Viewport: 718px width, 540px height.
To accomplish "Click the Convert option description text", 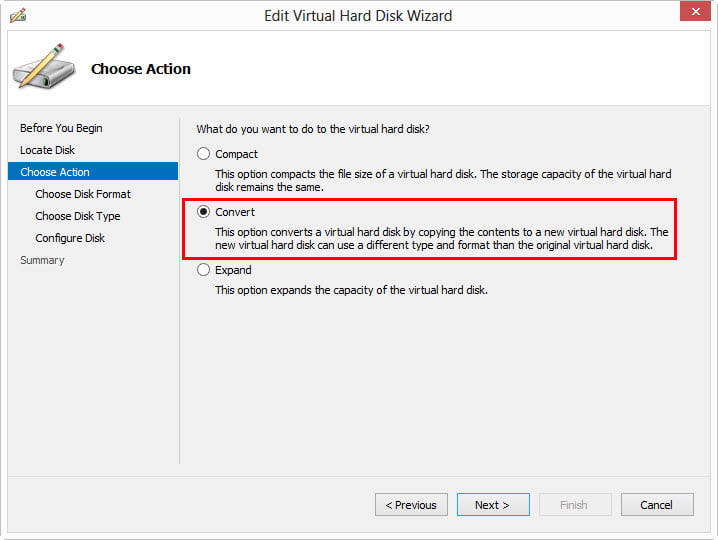I will (x=441, y=239).
